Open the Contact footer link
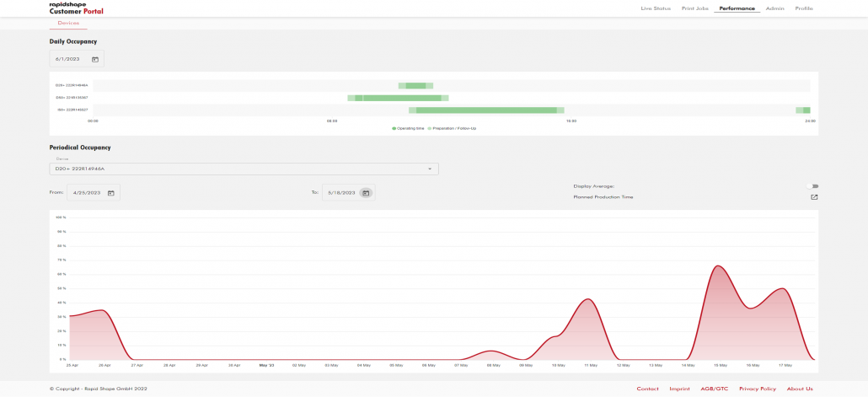 (x=647, y=389)
